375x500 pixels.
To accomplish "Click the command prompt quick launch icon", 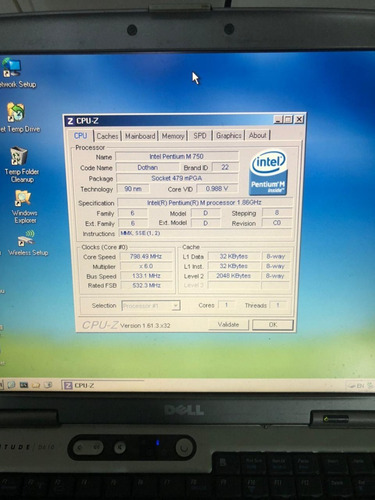I will click(24, 385).
